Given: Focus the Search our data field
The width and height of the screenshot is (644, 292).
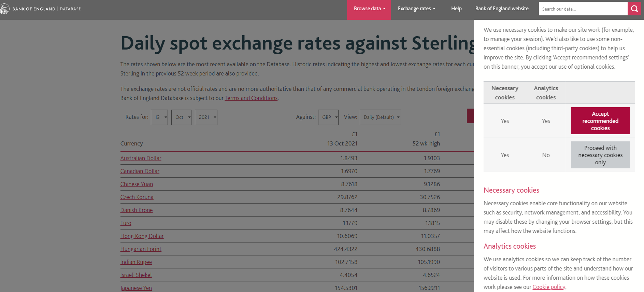Looking at the screenshot, I should pos(583,9).
